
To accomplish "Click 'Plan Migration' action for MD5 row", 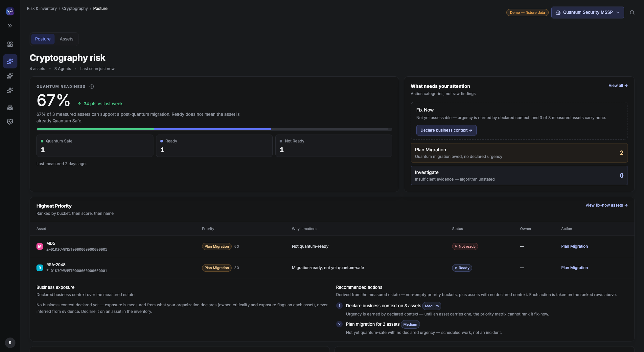I will [x=574, y=246].
